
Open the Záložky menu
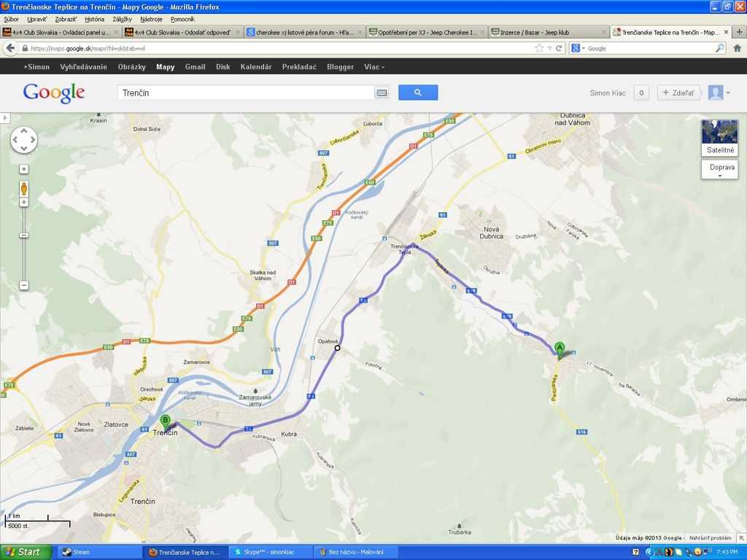click(122, 19)
